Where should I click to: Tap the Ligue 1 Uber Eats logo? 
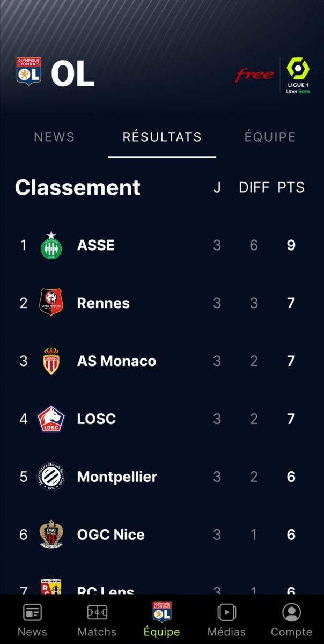[297, 75]
